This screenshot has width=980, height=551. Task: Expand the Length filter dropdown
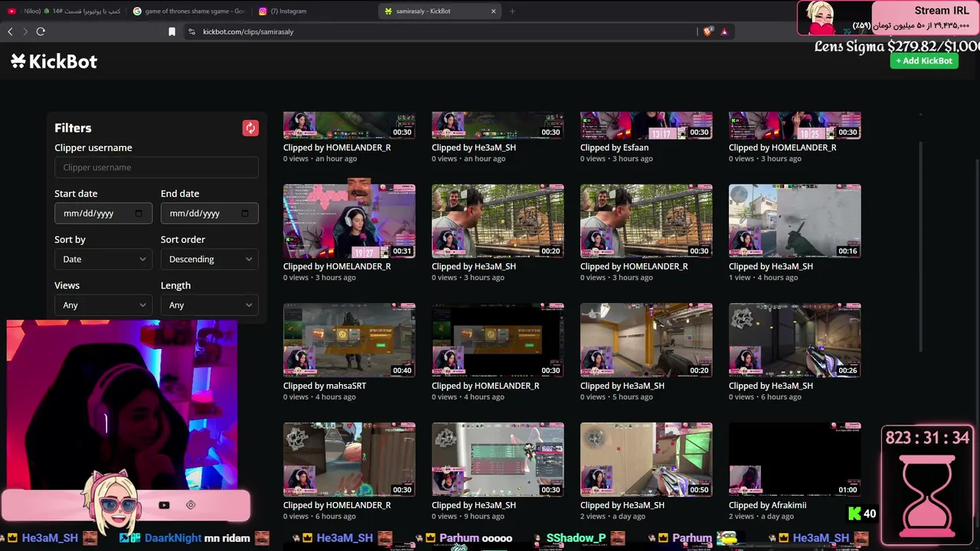[x=210, y=305]
